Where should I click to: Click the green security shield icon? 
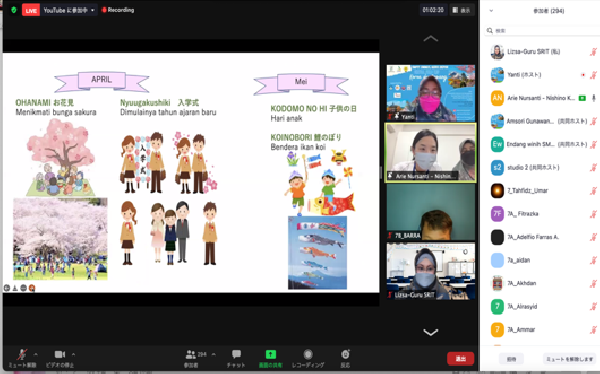click(x=14, y=10)
